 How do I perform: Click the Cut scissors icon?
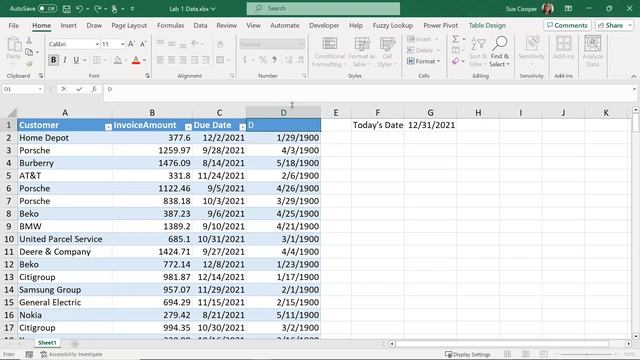[29, 40]
